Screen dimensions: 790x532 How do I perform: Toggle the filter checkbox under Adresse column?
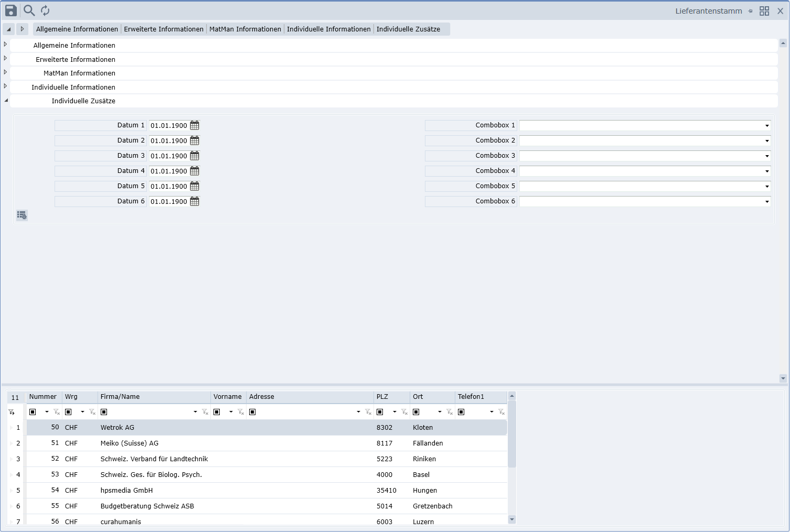click(252, 412)
